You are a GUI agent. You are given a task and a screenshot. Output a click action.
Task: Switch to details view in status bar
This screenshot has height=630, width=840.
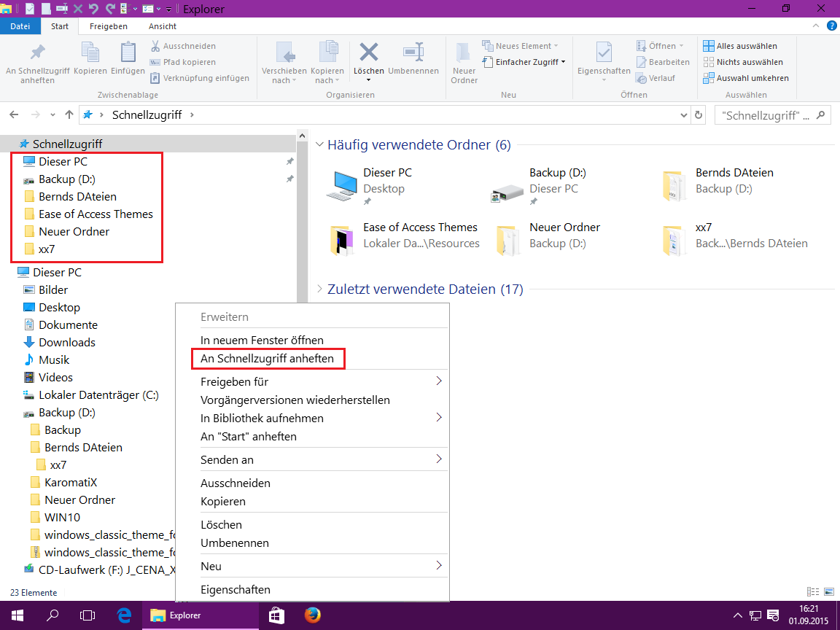point(813,592)
